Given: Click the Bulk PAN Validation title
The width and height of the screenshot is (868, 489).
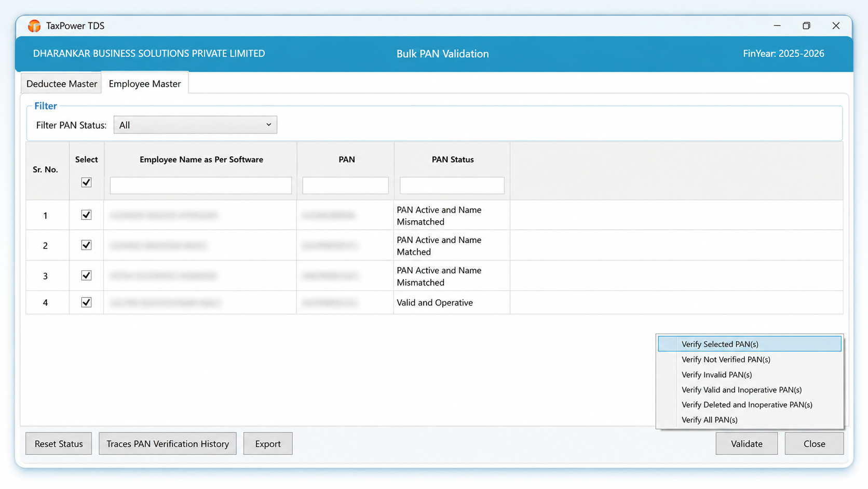Looking at the screenshot, I should point(443,54).
